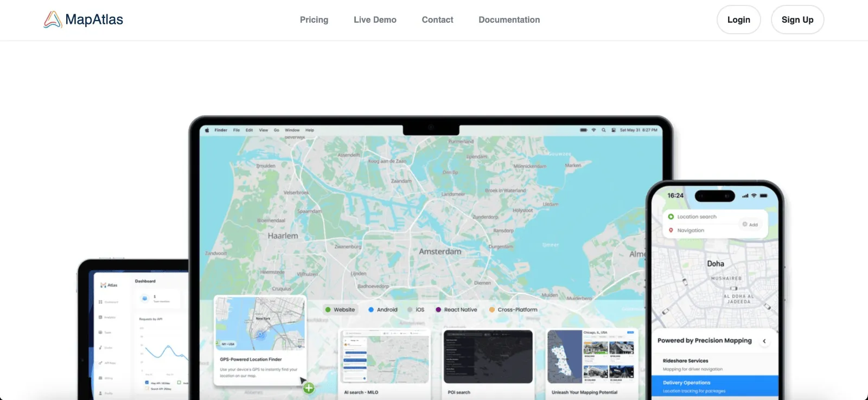Open the Pricing page
Screen dimensions: 868x400
click(314, 20)
